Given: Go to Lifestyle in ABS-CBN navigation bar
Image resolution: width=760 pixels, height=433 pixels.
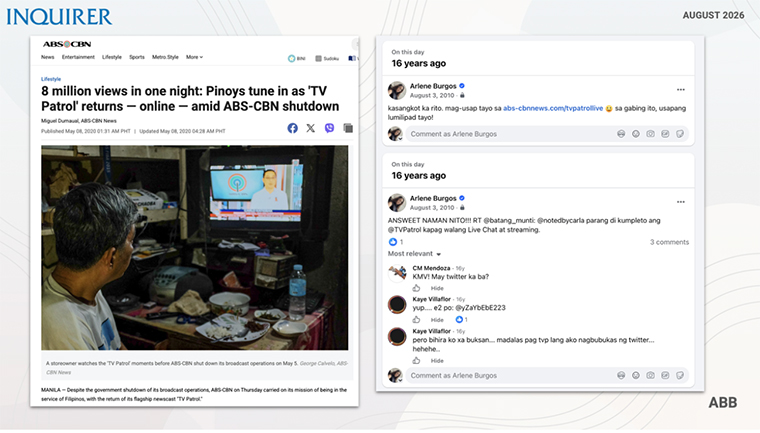Looking at the screenshot, I should [111, 57].
